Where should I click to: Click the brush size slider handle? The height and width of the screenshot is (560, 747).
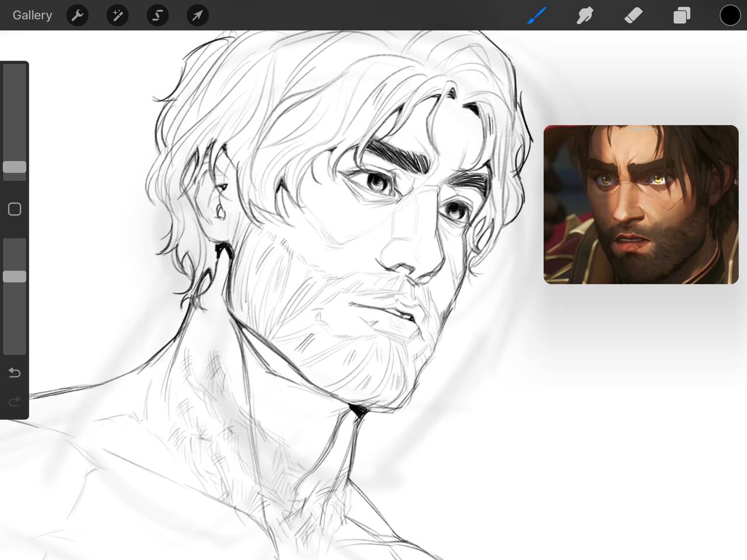coord(15,167)
